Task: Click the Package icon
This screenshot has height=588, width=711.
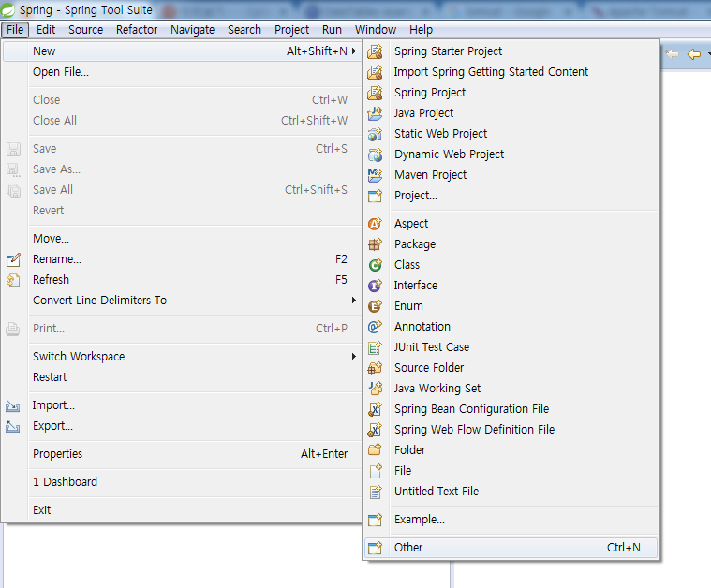Action: point(375,243)
